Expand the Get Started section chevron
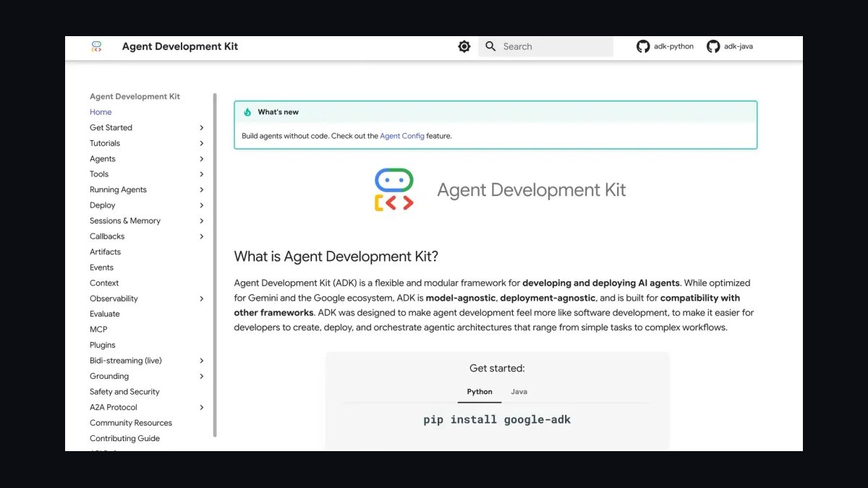Screen dimensions: 868x488 (201, 128)
